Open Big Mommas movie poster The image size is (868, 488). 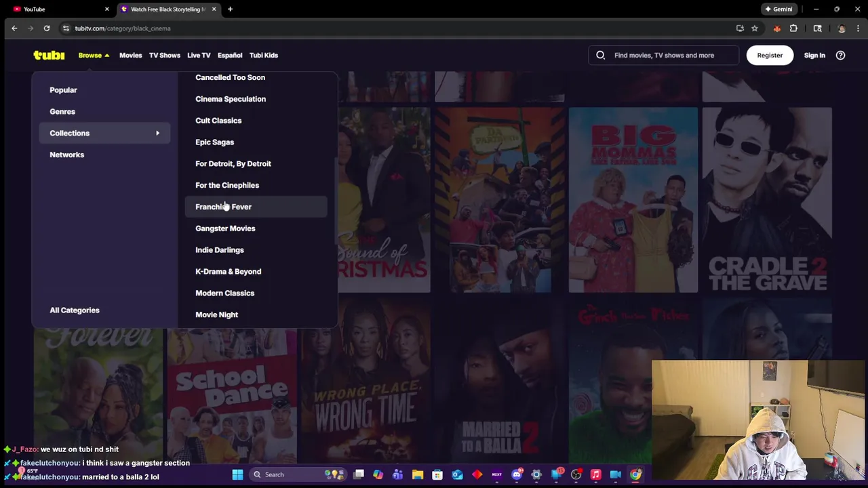(633, 200)
